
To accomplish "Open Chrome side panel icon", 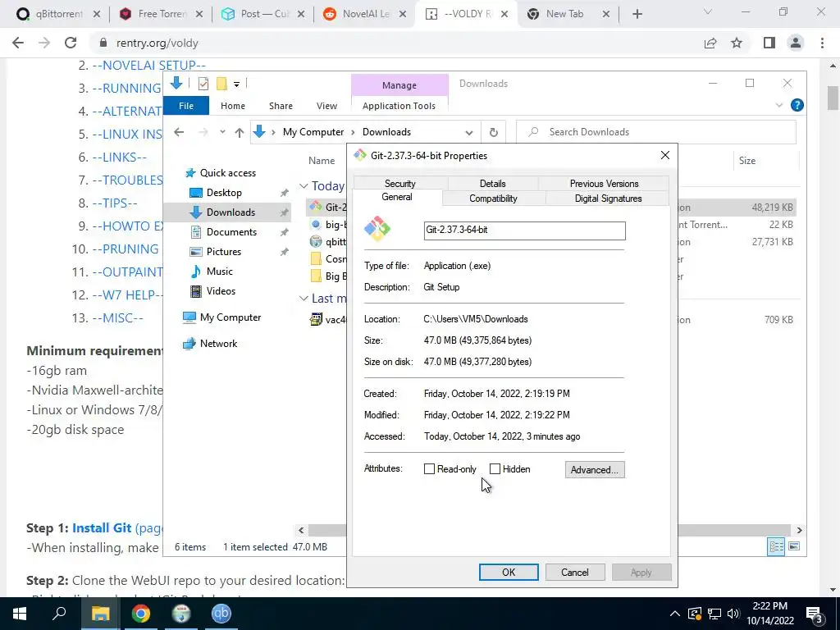I will [x=769, y=43].
